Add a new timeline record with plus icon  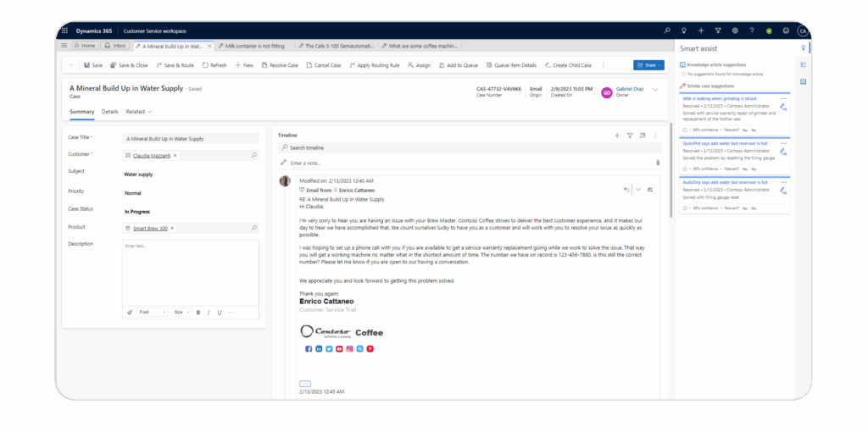click(x=617, y=135)
